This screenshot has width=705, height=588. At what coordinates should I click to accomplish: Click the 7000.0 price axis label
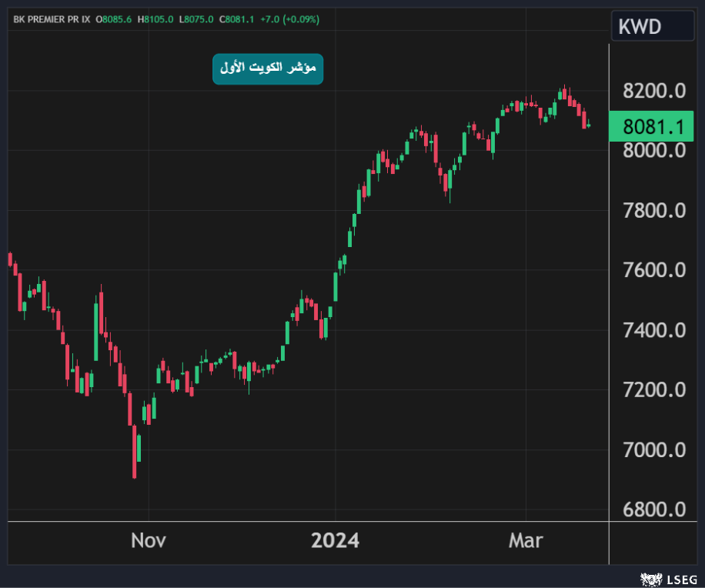(x=654, y=449)
